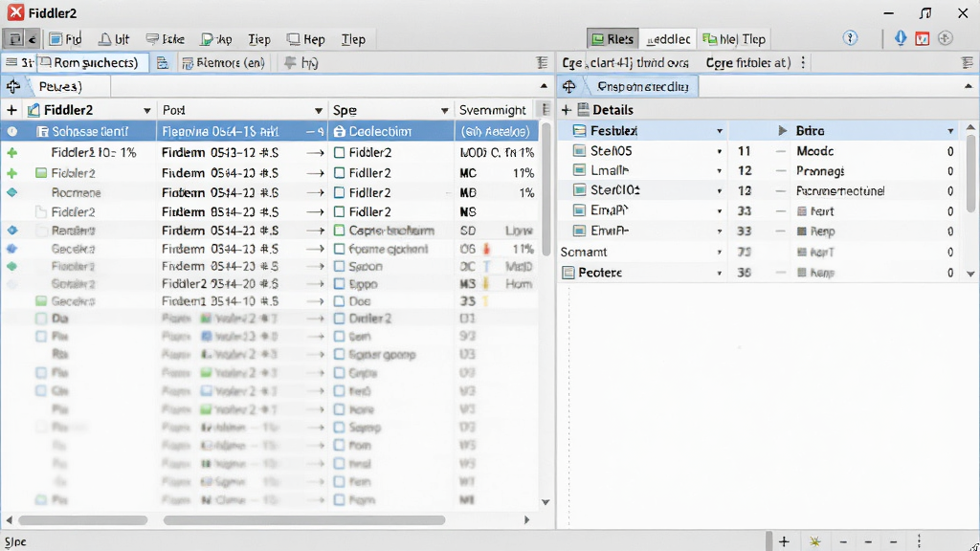This screenshot has height=551, width=980.
Task: Click the vertical dots next to Cpre fitoler at
Action: [803, 62]
